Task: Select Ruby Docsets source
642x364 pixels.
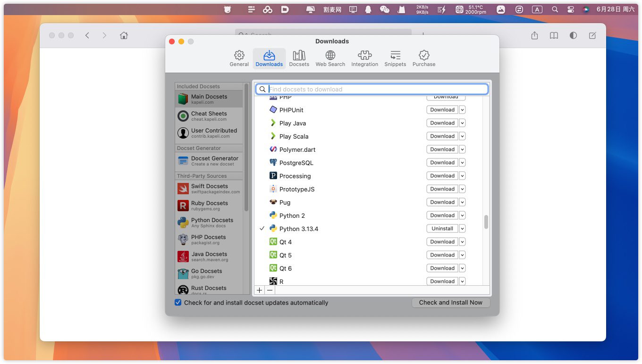Action: [x=209, y=206]
